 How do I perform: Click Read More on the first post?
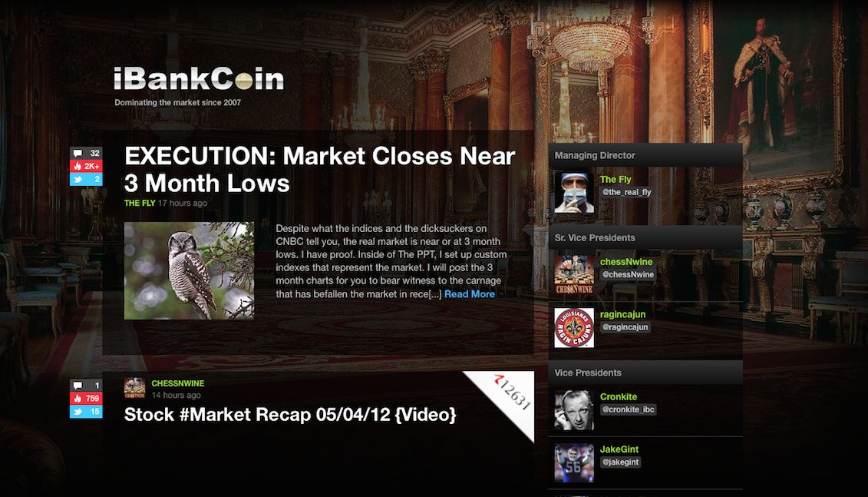pyautogui.click(x=470, y=294)
